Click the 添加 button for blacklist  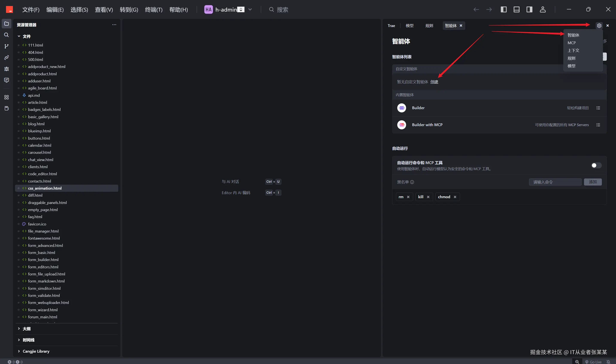[x=593, y=182]
